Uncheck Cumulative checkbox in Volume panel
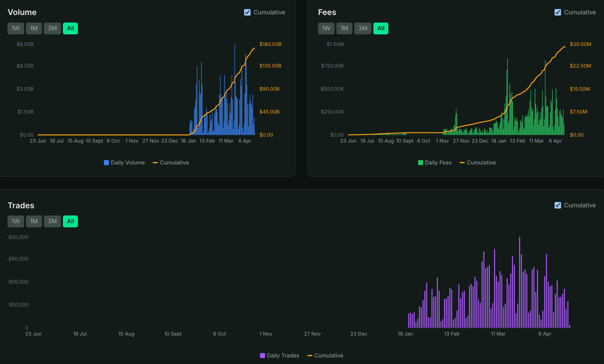Screen dimensions: 604x364 point(247,13)
